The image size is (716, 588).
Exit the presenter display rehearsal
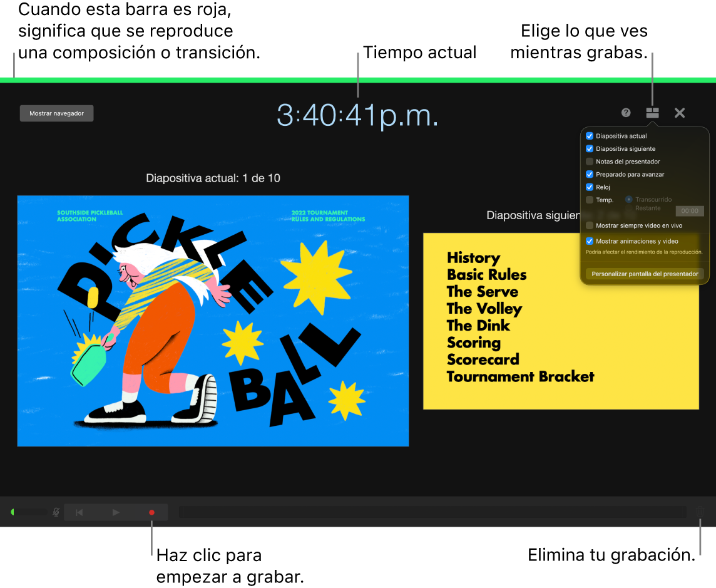680,113
